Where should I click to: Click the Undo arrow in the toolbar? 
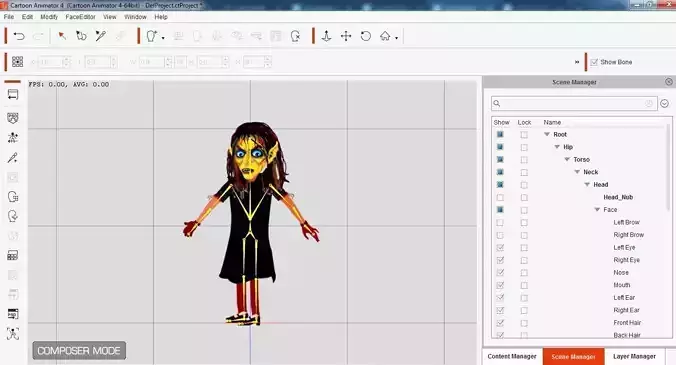click(19, 36)
